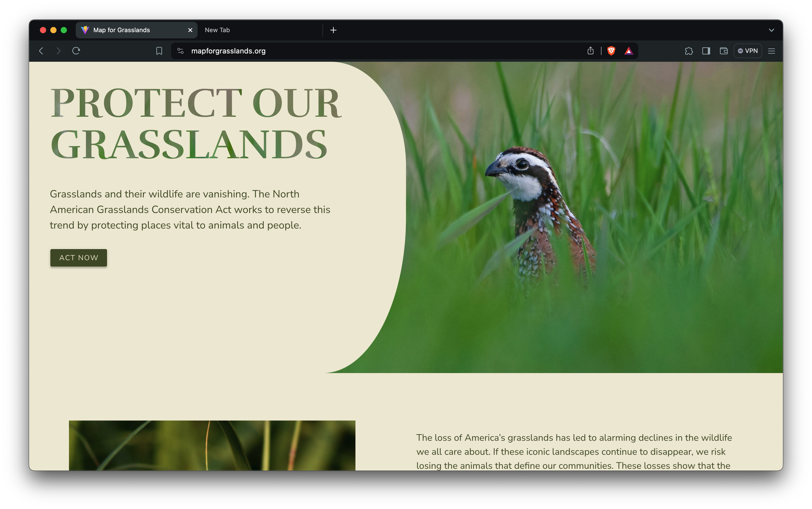Click the ACT NOW button
Image resolution: width=812 pixels, height=509 pixels.
click(x=79, y=257)
